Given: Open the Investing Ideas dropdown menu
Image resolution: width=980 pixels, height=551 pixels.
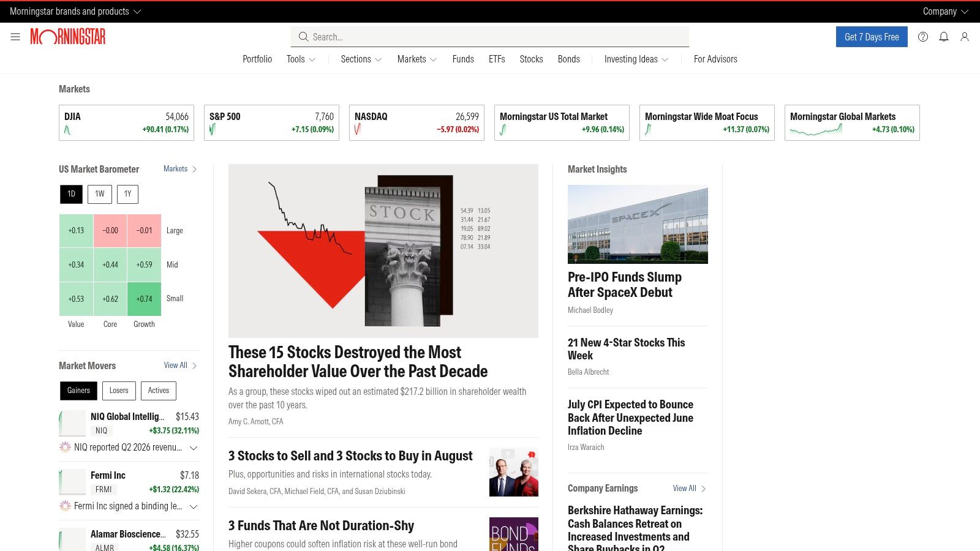Looking at the screenshot, I should click(x=636, y=59).
